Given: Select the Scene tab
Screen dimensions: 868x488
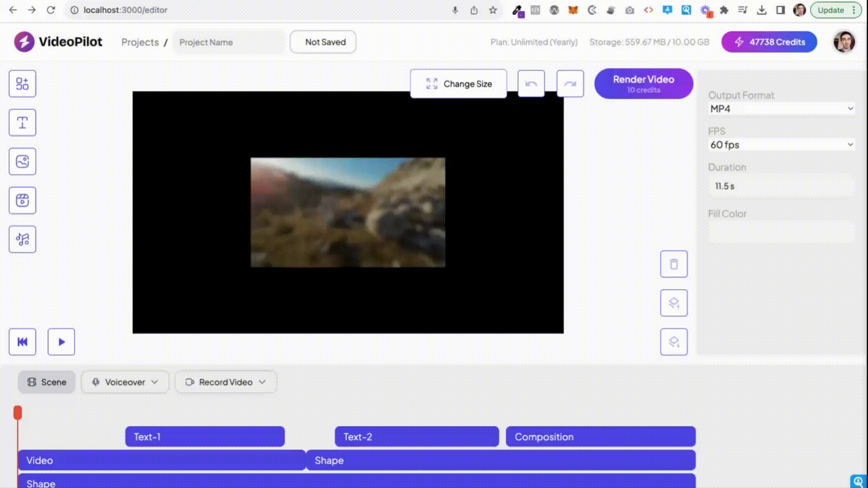Looking at the screenshot, I should point(47,382).
